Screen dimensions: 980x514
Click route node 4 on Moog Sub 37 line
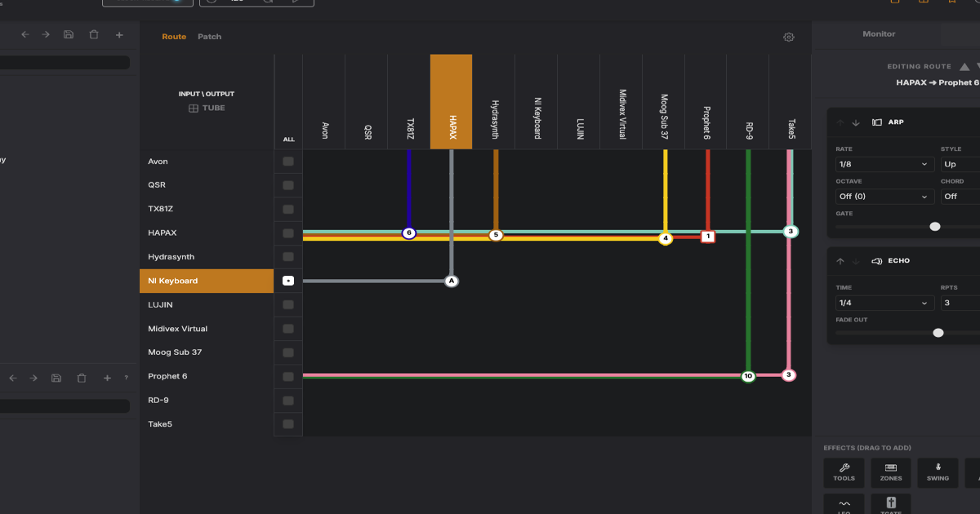point(666,238)
